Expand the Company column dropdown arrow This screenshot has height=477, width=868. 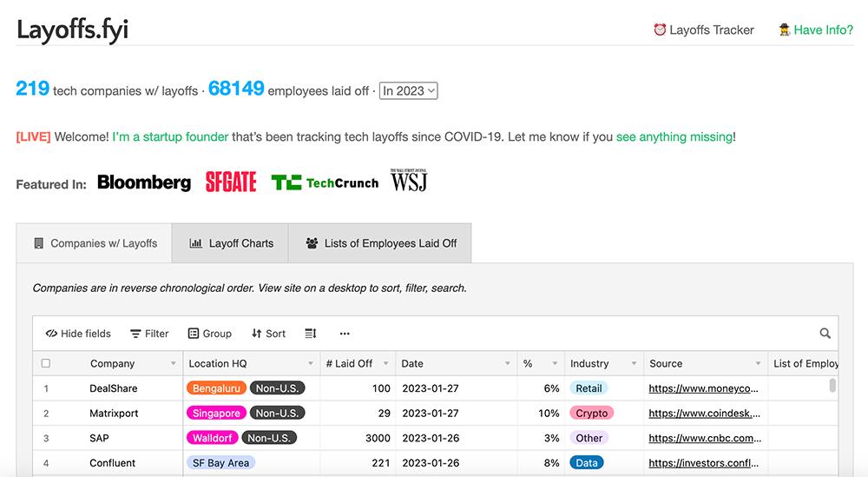(x=174, y=363)
